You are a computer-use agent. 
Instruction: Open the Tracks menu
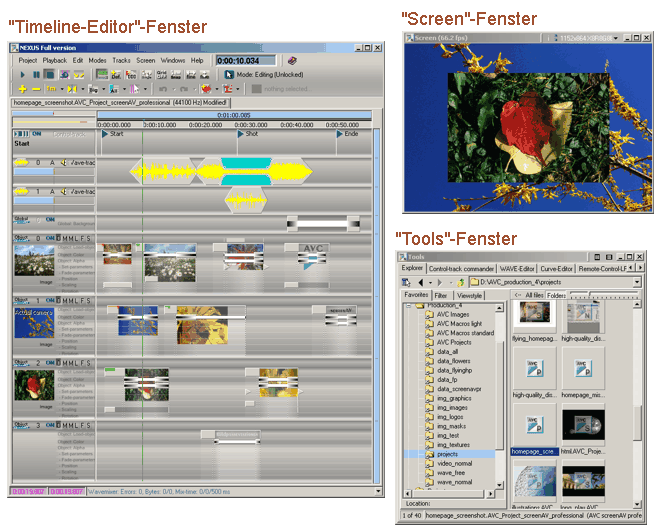(121, 61)
